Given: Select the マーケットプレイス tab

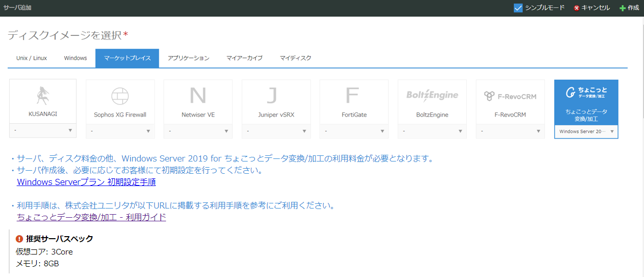Looking at the screenshot, I should [127, 58].
